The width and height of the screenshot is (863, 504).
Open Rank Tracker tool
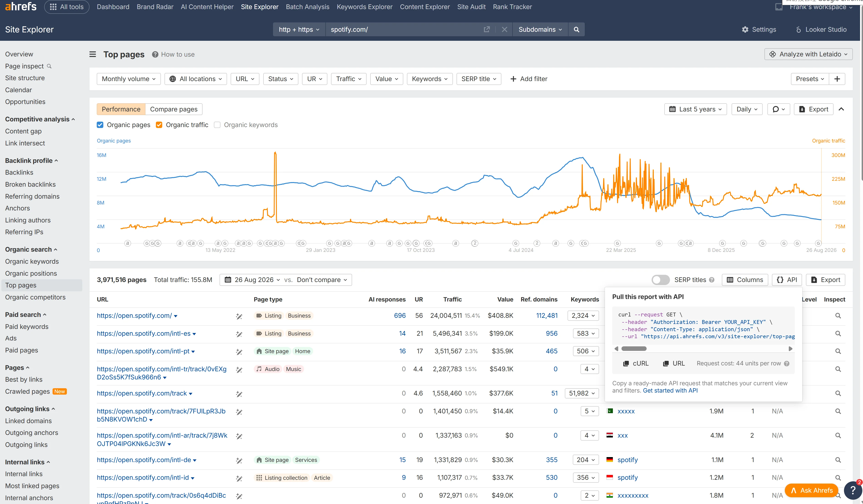[x=512, y=7]
